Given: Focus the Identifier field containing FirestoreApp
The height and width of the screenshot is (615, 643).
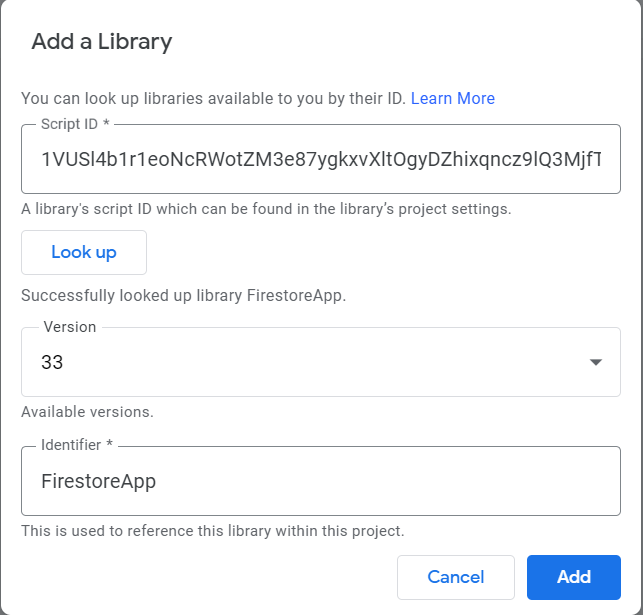Looking at the screenshot, I should click(x=320, y=481).
